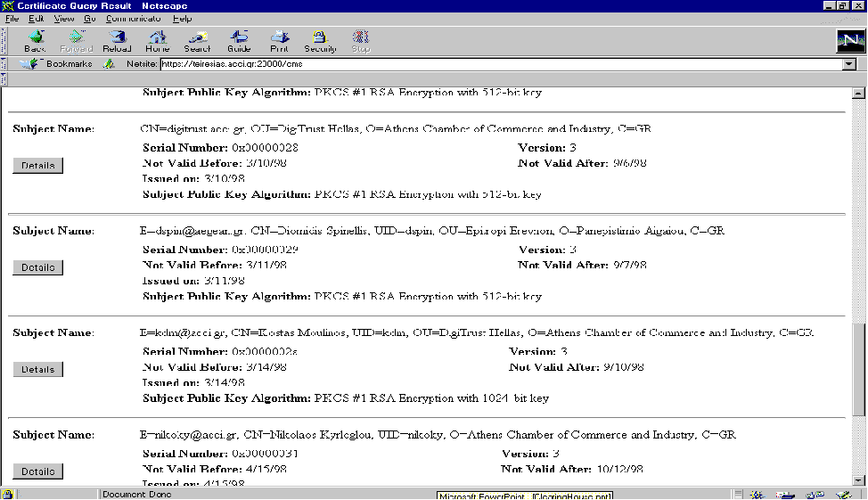This screenshot has height=500, width=868.
Task: Click the E=dspin@aegean.gr subject name line
Action: (432, 230)
